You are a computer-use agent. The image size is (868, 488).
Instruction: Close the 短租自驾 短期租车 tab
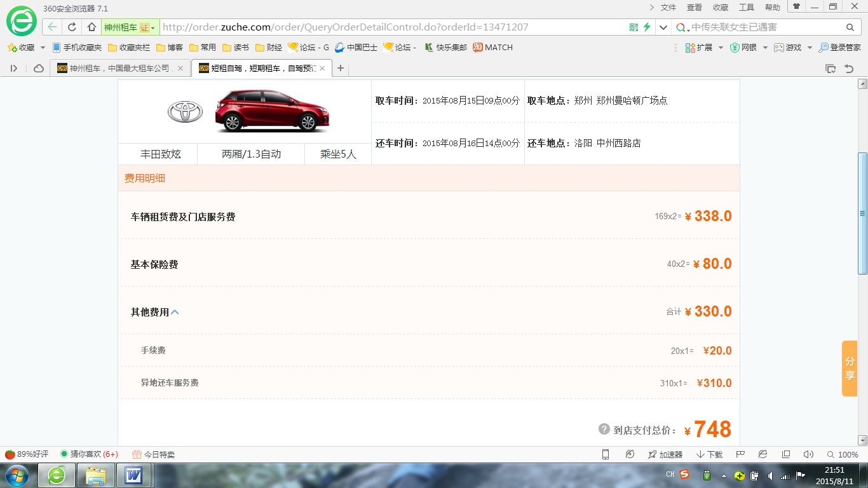point(322,68)
